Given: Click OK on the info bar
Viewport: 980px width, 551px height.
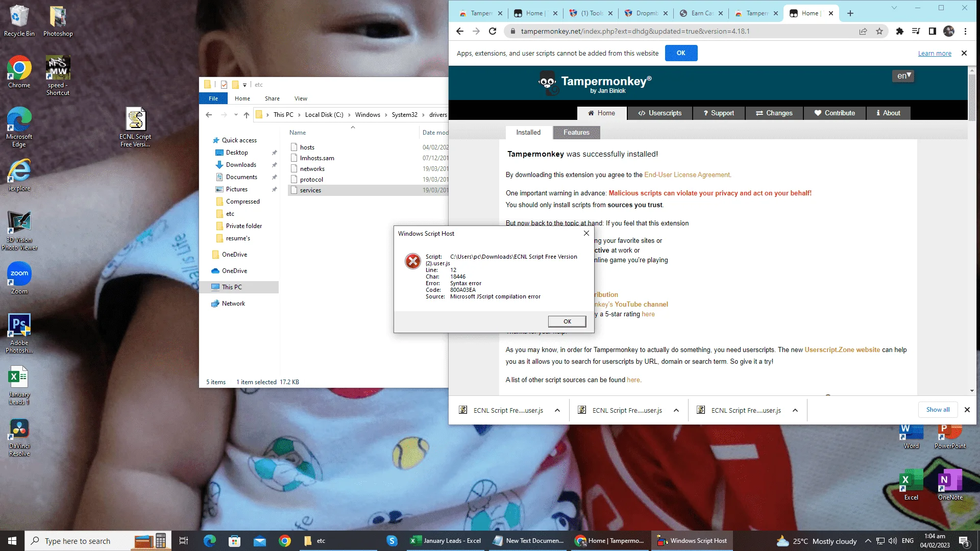Looking at the screenshot, I should click(681, 53).
